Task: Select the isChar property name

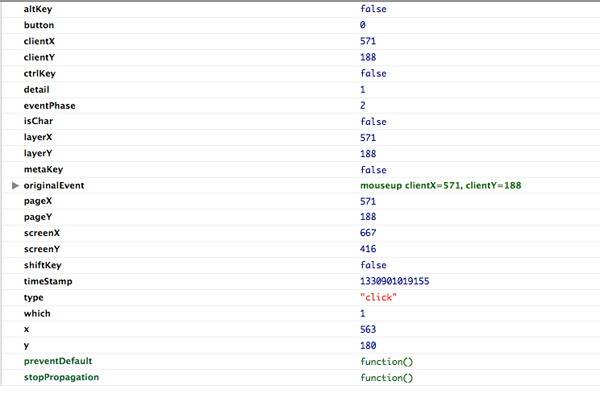Action: click(38, 121)
